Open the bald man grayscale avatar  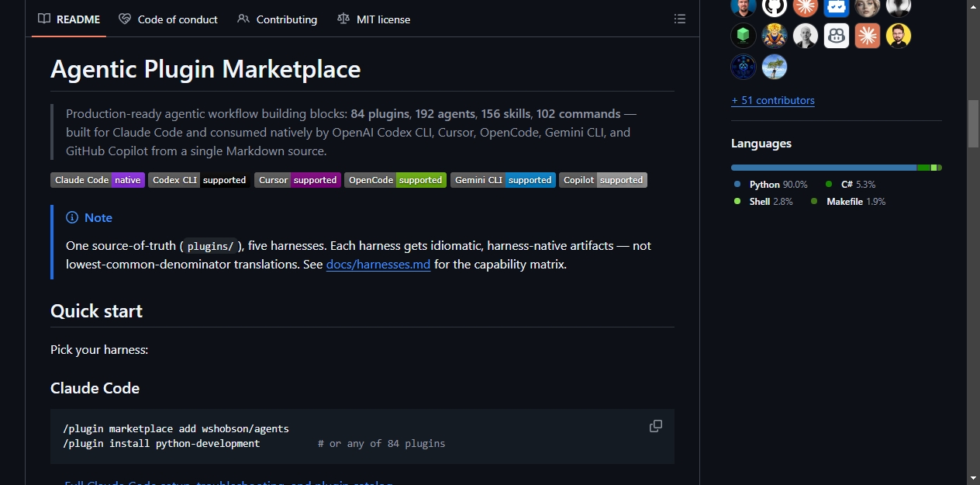click(806, 36)
